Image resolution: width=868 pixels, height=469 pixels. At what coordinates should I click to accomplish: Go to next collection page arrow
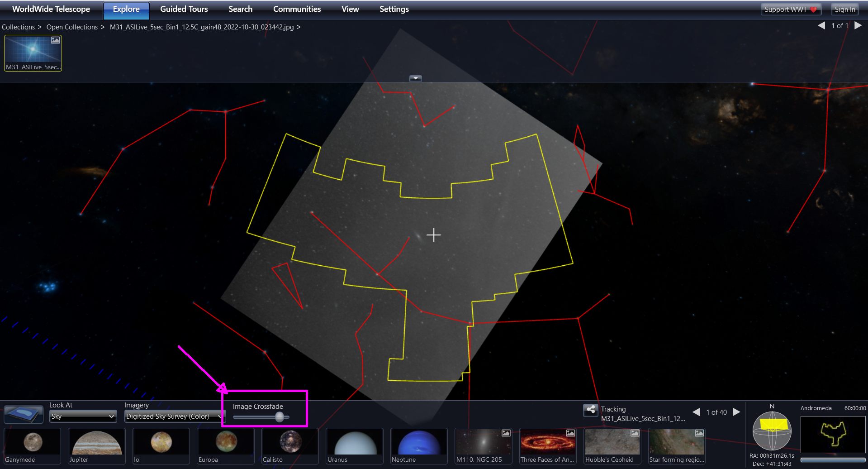coord(858,26)
